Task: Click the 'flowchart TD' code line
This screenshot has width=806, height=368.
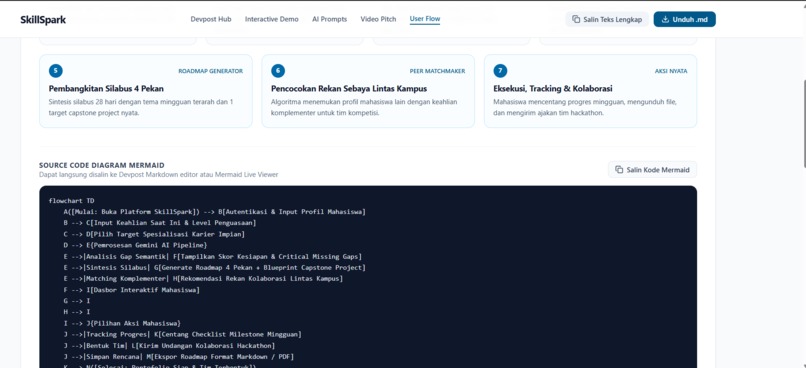Action: [71, 201]
